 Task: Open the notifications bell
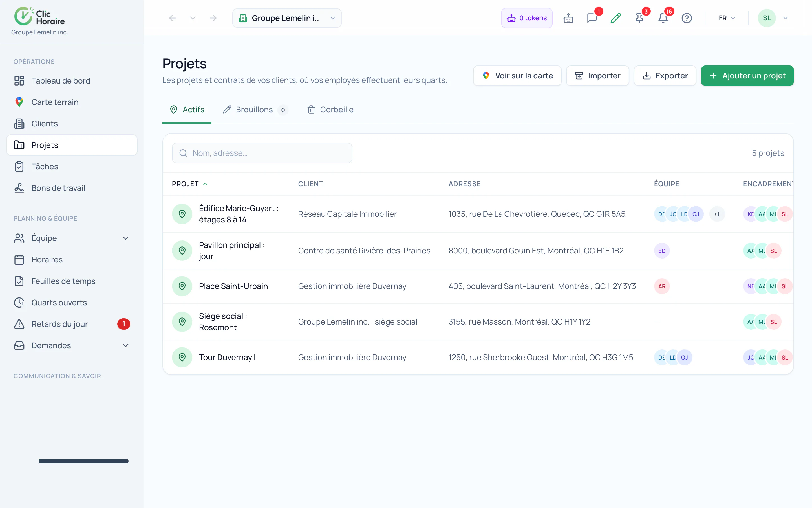[x=663, y=18]
